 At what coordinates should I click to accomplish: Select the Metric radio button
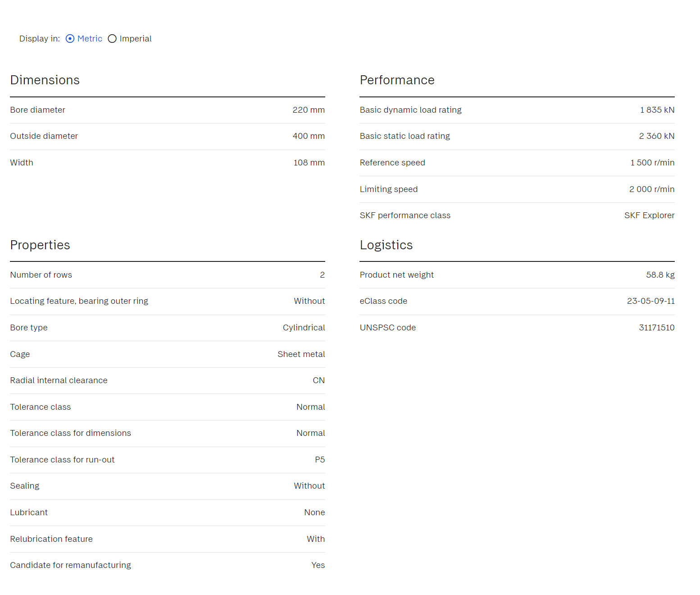[70, 39]
